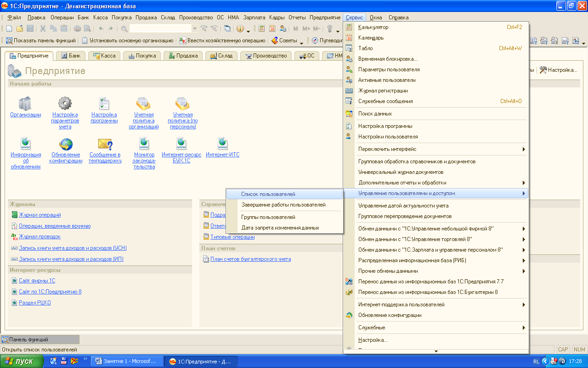
Task: Open План счетов бухгалтерского учета link
Action: click(x=250, y=259)
